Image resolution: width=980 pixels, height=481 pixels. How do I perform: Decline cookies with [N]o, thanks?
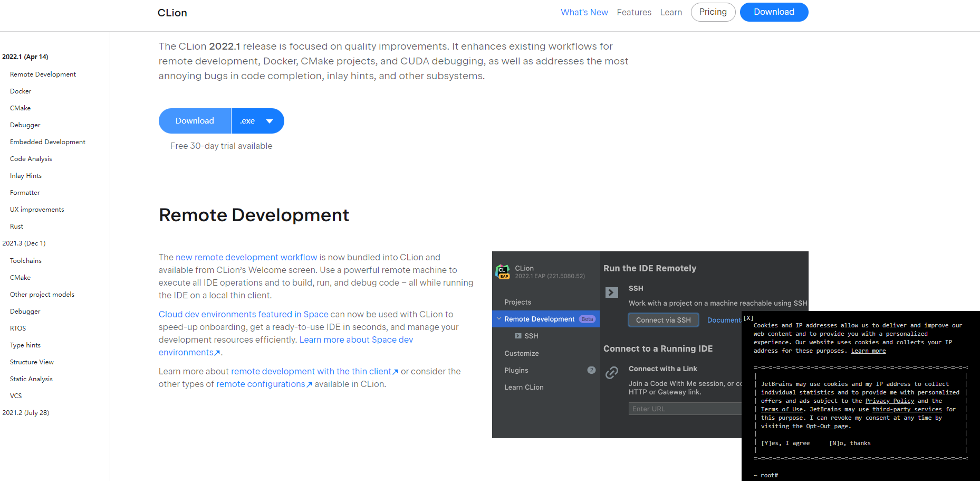point(850,443)
